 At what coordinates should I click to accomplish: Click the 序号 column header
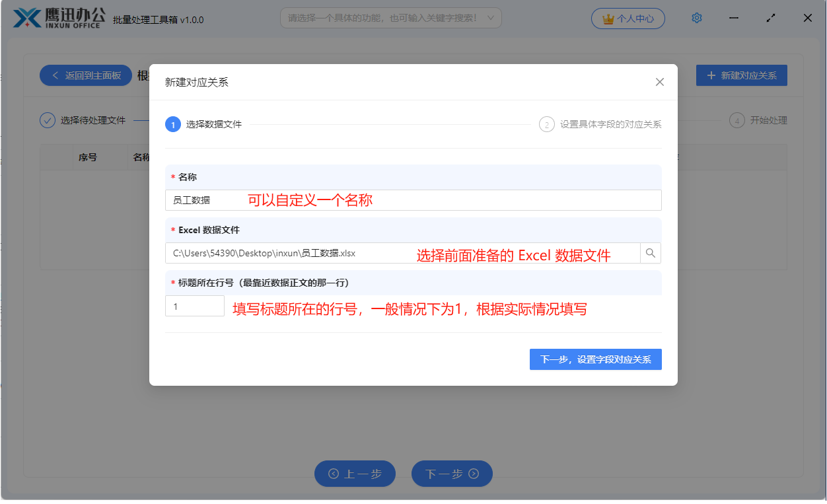tap(88, 157)
